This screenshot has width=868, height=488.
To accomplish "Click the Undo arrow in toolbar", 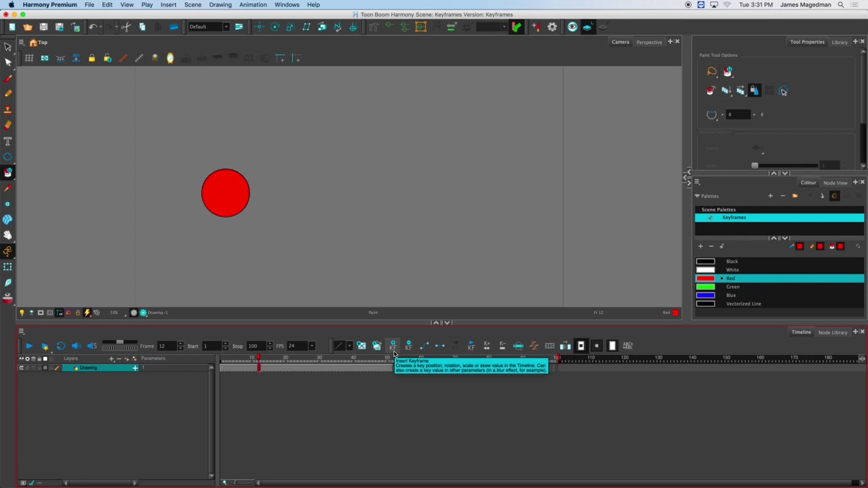I will [93, 27].
